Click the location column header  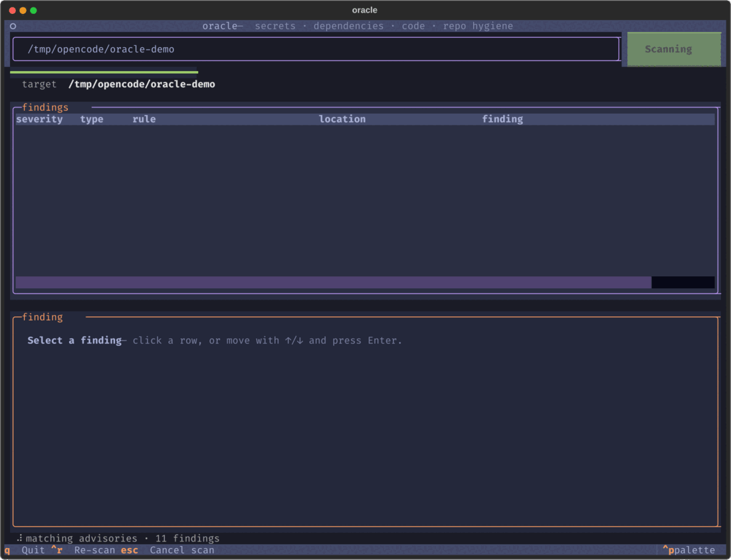[342, 120]
